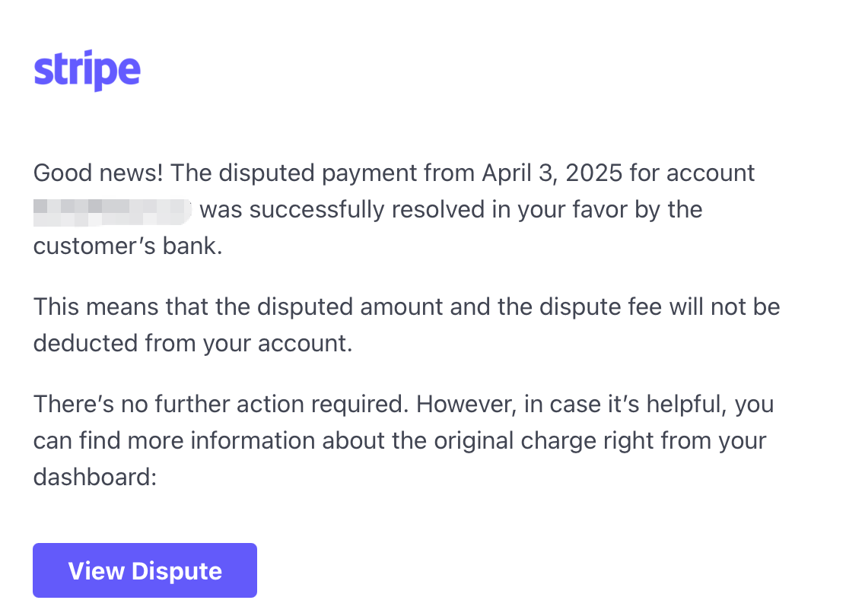
Task: Click the word "dashboard:"
Action: pos(95,477)
